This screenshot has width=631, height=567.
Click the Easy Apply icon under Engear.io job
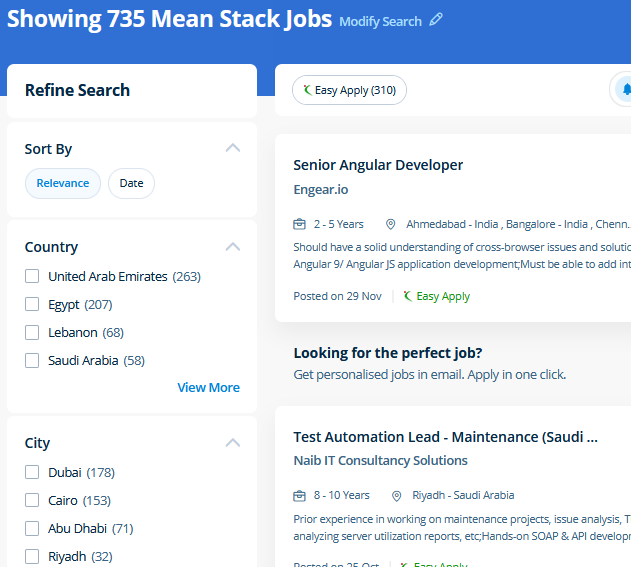click(x=408, y=296)
